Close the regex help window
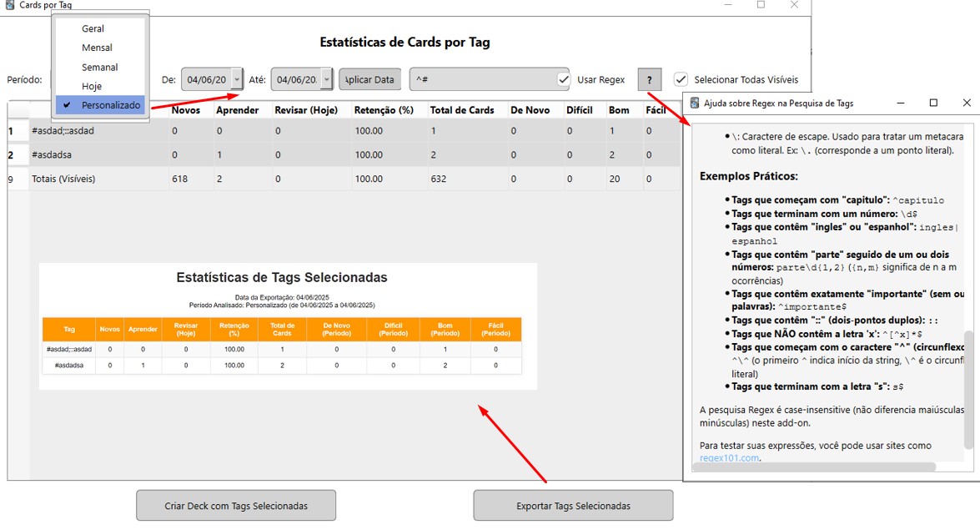Screen dimensions: 980x530 [x=966, y=103]
